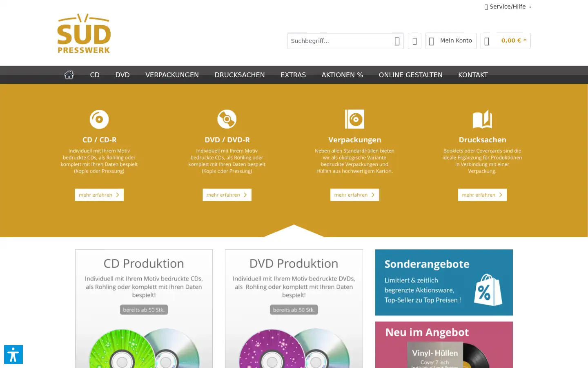Click the DVD / DVD-R heading

point(227,140)
